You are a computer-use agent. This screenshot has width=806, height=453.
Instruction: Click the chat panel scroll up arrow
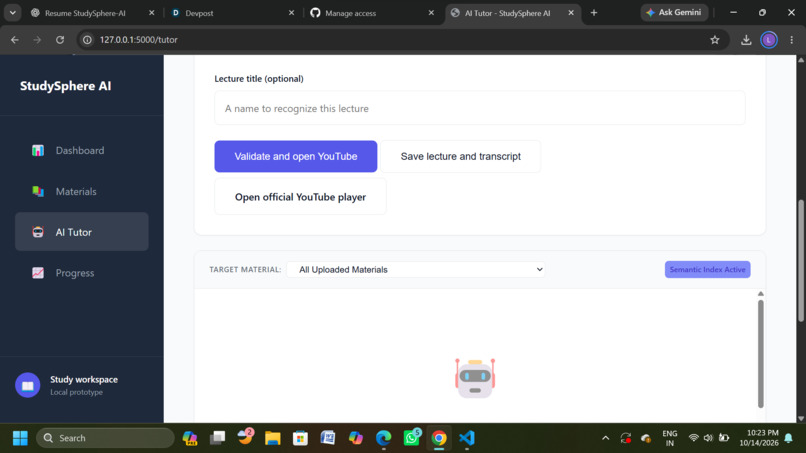pyautogui.click(x=760, y=294)
